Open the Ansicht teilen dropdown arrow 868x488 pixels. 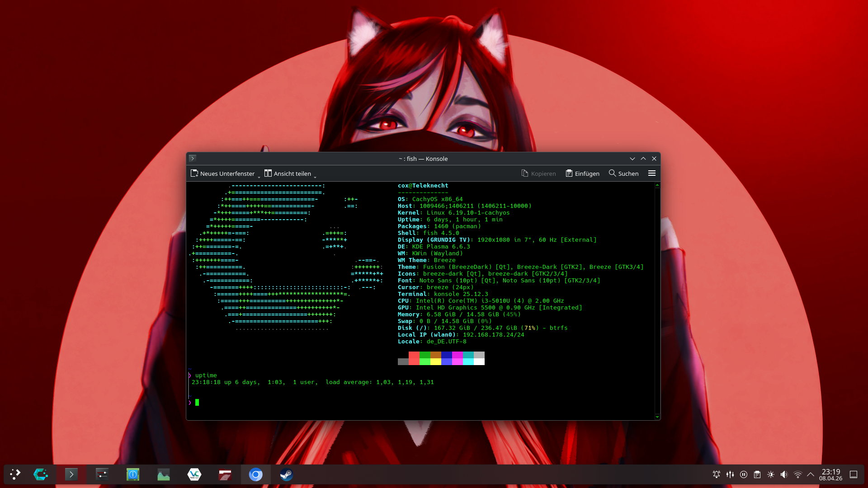click(x=315, y=177)
